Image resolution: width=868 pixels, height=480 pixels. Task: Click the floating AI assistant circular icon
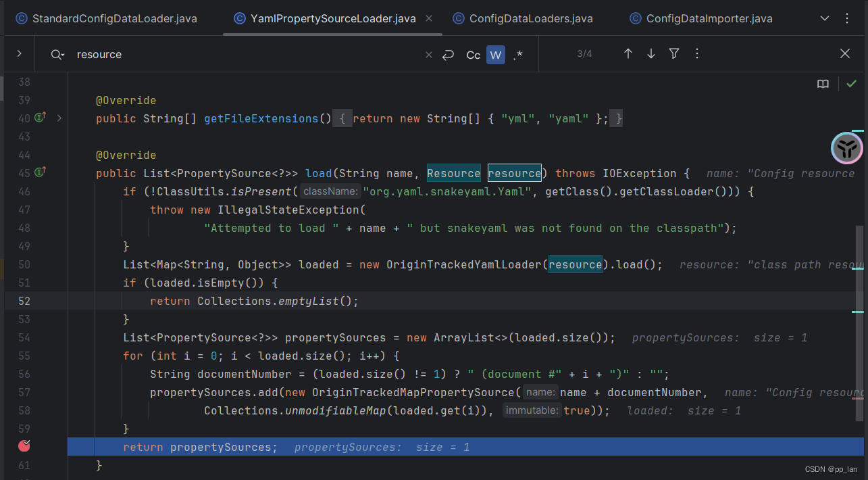[846, 148]
